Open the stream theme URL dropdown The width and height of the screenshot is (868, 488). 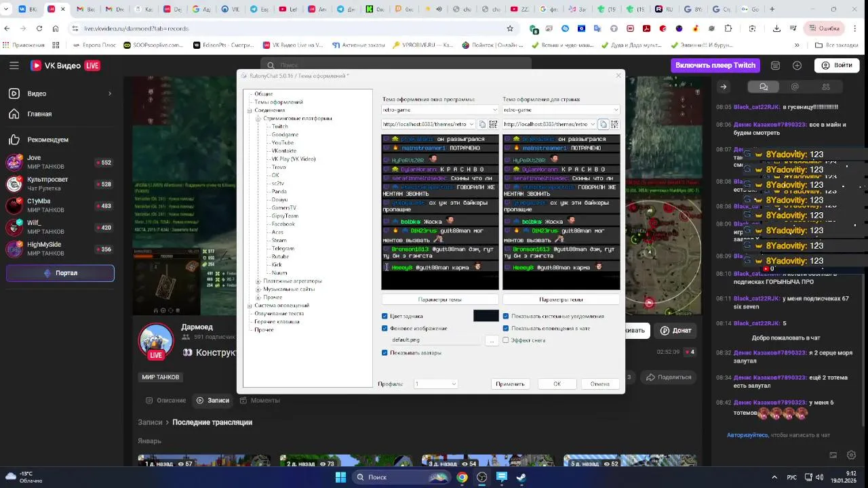click(x=592, y=124)
